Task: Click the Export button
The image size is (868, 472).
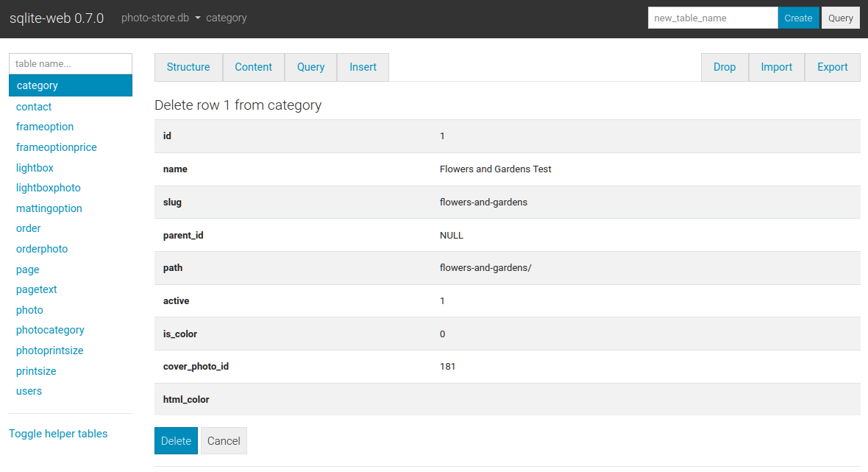Action: point(833,67)
